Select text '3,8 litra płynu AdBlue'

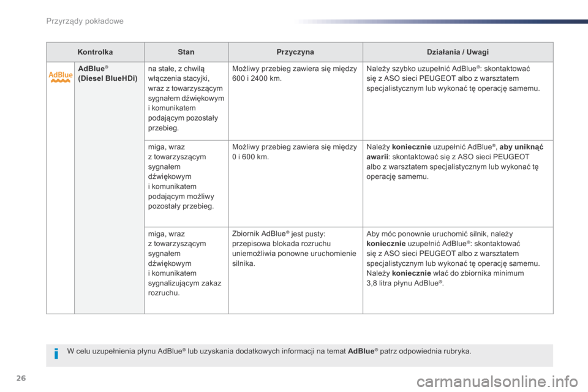[404, 283]
